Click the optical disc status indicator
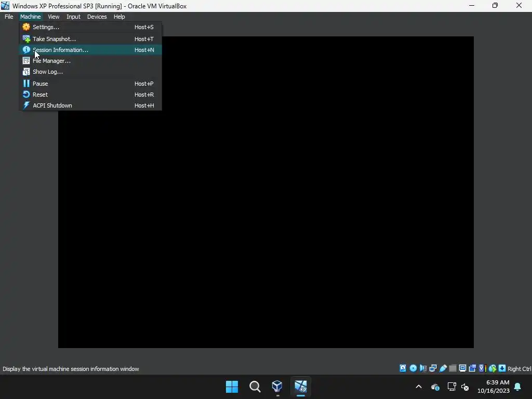This screenshot has height=399, width=532. [x=413, y=368]
